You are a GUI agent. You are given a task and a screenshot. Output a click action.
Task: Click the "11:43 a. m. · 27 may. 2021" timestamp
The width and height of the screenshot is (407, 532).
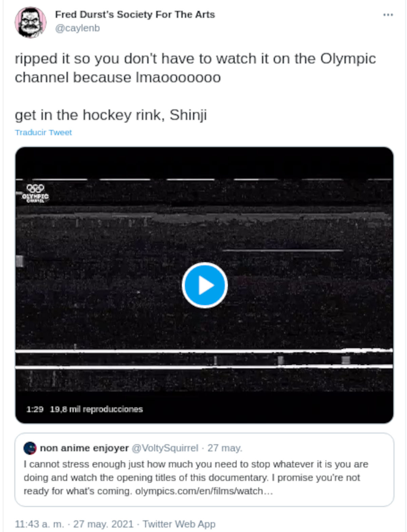point(74,524)
